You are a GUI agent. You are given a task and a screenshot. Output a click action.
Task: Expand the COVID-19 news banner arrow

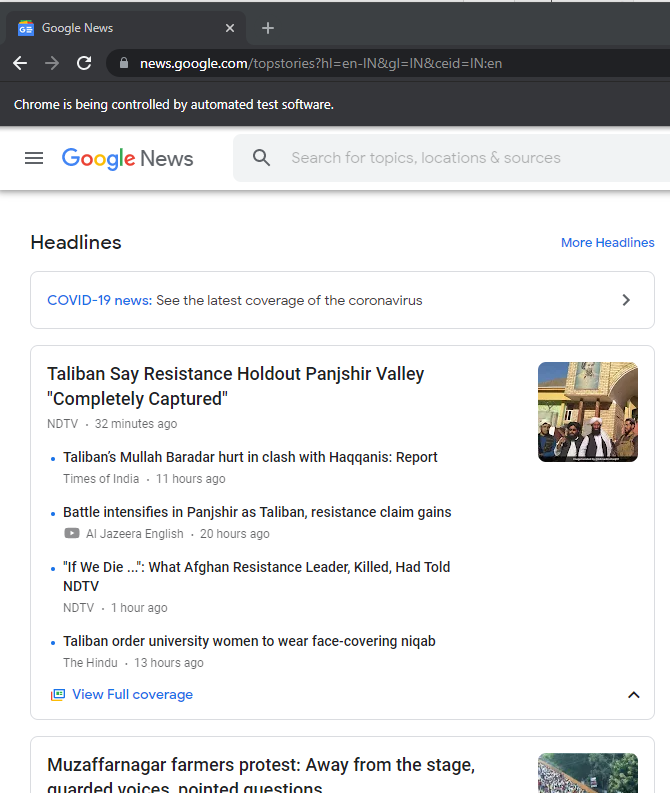(x=626, y=300)
